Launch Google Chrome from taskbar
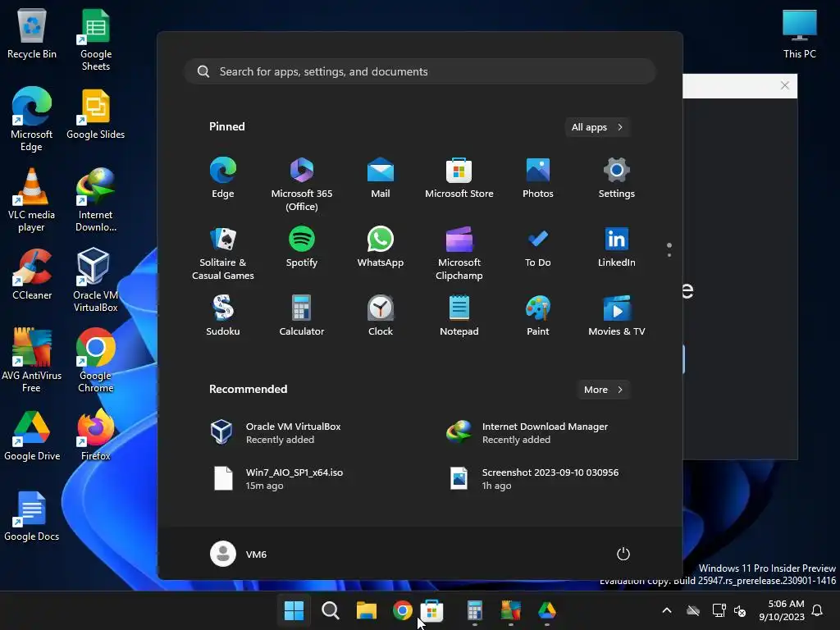Image resolution: width=840 pixels, height=630 pixels. (402, 610)
